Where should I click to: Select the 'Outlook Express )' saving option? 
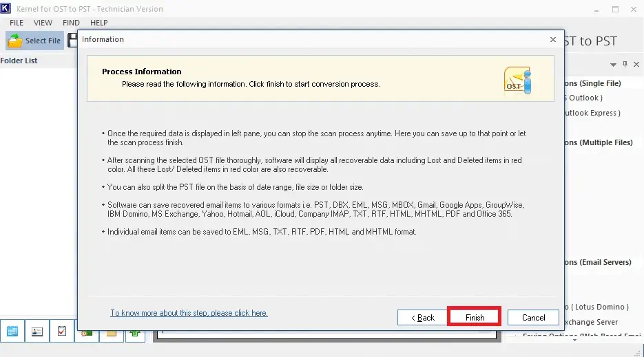tap(592, 113)
